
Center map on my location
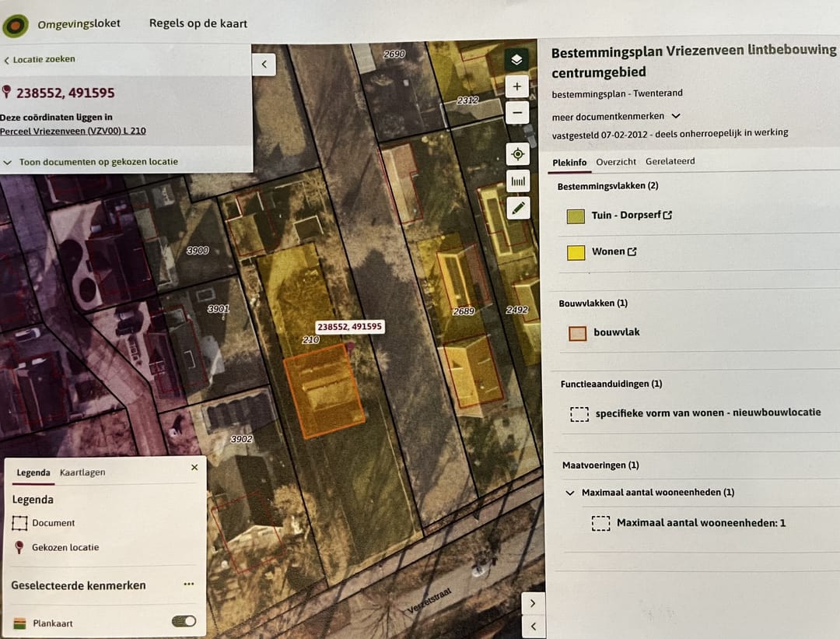[517, 154]
